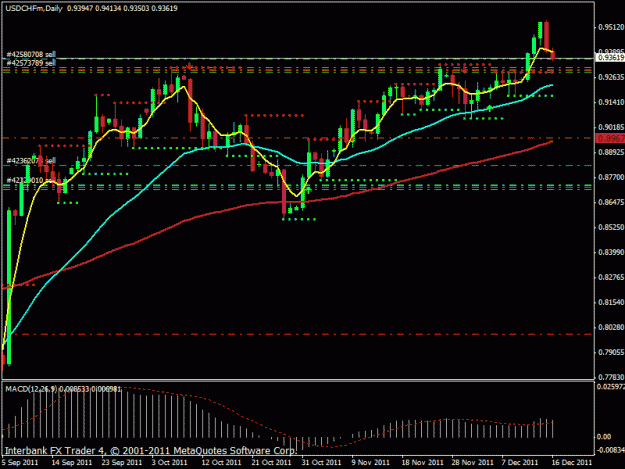Click the 0.81540 price axis label
The image size is (625, 469).
point(611,302)
